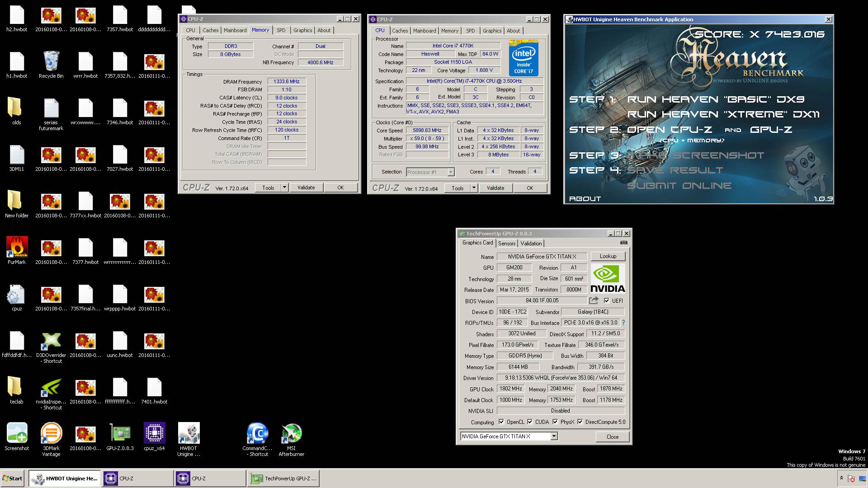The height and width of the screenshot is (488, 868).
Task: Launch 3DMark Vantage desktop icon
Action: (x=51, y=439)
